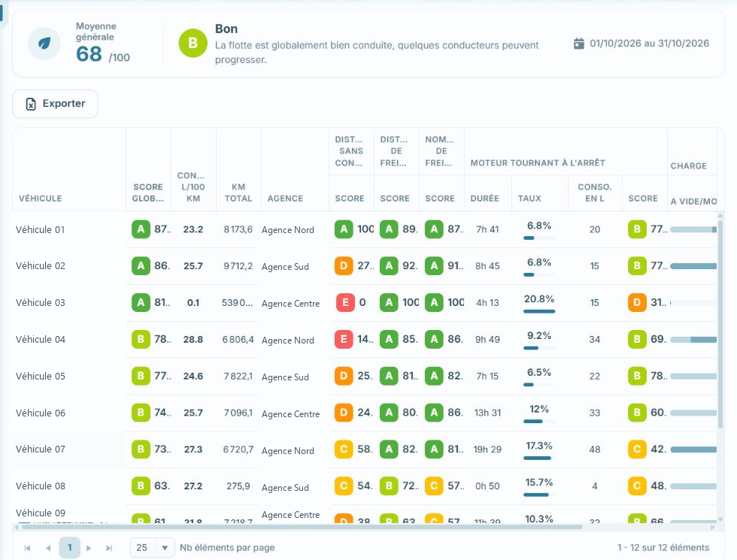
Task: Click the date range 01/10/2026 au 31/10/2026
Action: (x=649, y=44)
